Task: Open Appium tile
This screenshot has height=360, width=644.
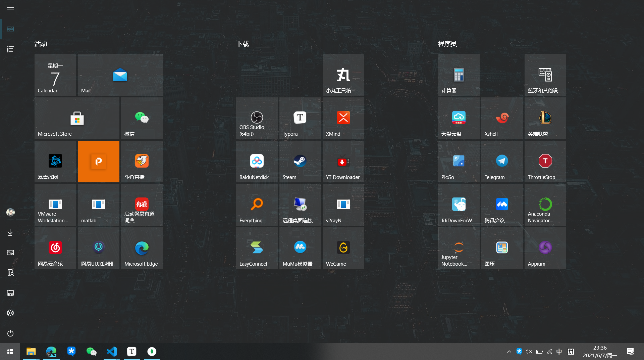Action: click(545, 248)
